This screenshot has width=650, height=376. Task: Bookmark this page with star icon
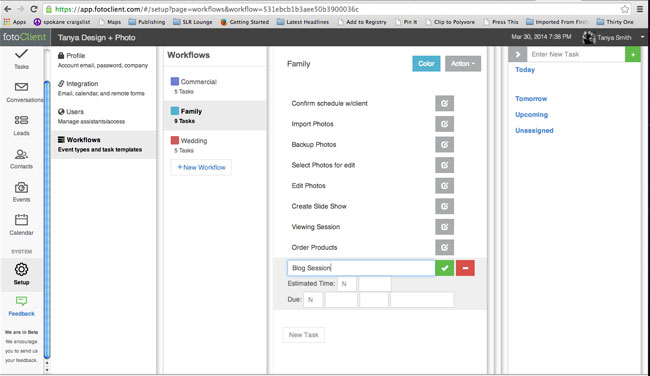pyautogui.click(x=625, y=9)
